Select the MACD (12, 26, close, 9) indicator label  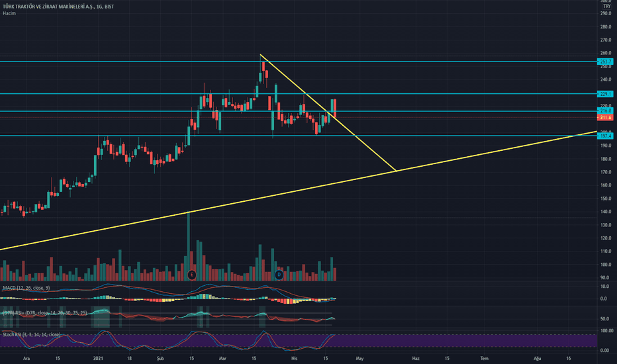click(26, 288)
